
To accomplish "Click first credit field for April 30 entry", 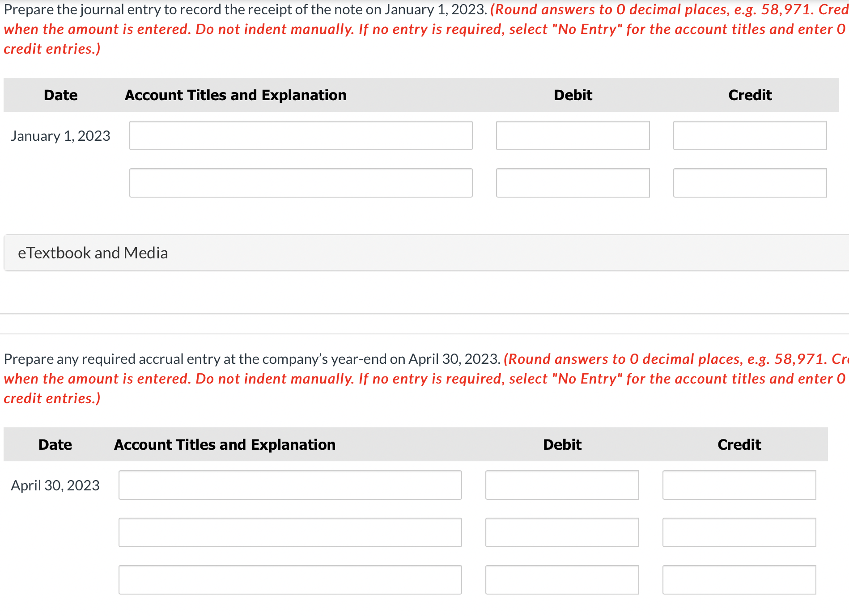I will pos(739,485).
